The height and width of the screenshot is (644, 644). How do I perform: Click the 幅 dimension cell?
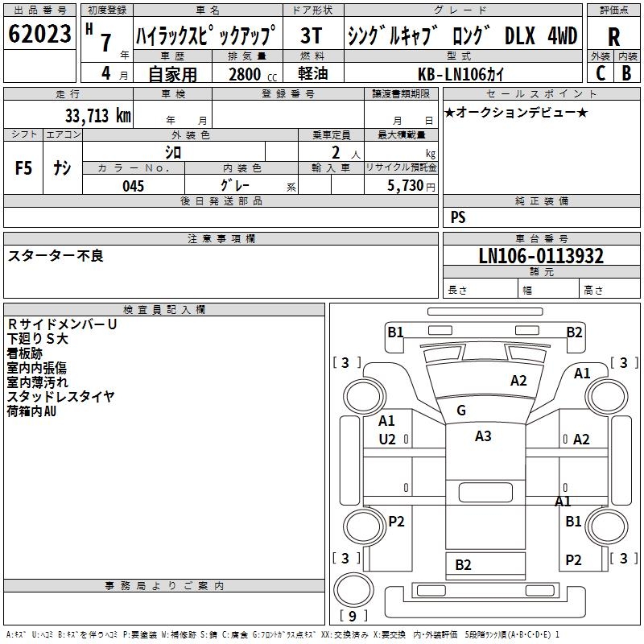(549, 288)
